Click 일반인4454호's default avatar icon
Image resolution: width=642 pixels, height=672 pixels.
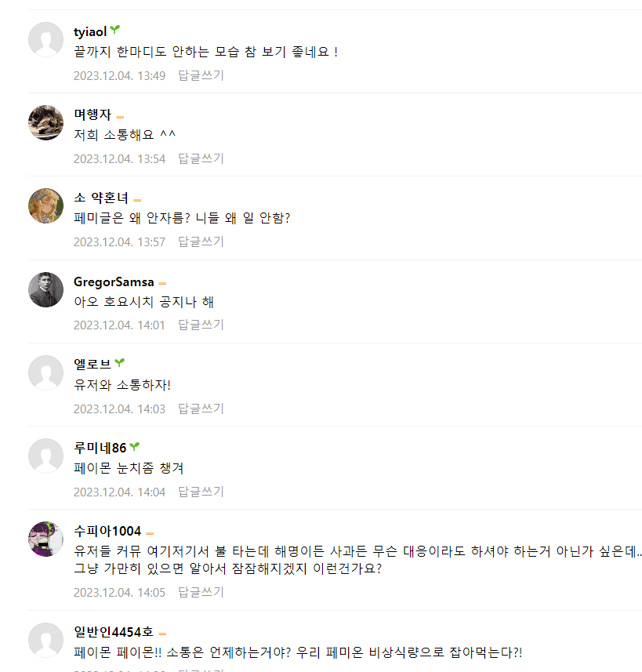(45, 640)
